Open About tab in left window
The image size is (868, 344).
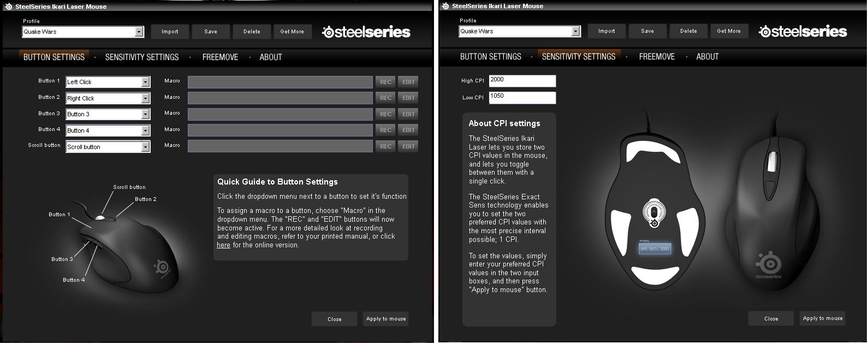coord(271,57)
